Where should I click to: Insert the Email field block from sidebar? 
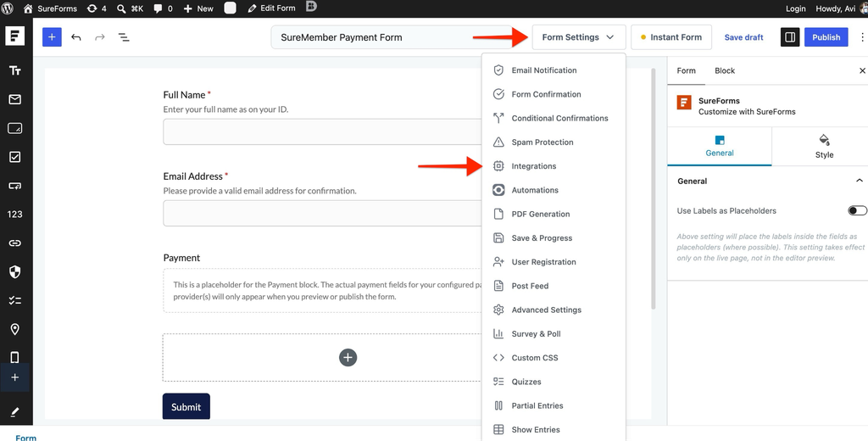click(15, 99)
